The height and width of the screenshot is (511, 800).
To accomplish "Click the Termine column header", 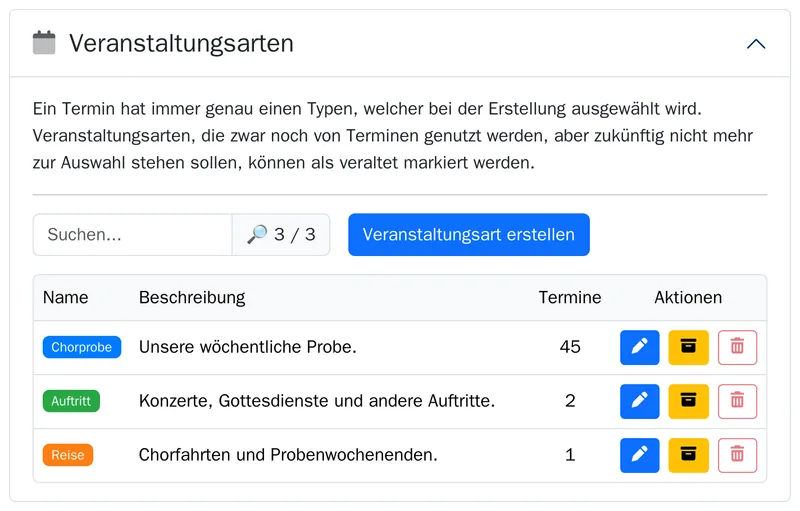I will point(570,297).
